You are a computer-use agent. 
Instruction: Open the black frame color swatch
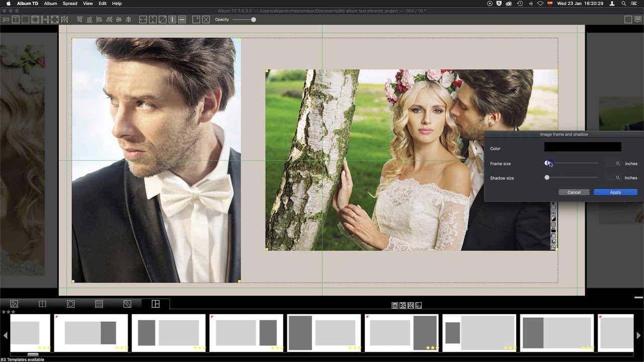(x=583, y=147)
